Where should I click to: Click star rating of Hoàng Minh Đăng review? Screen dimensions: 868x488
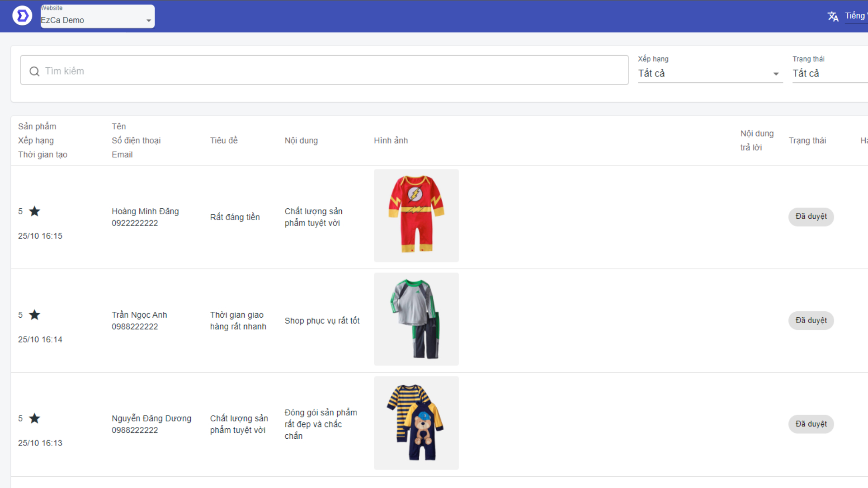(34, 211)
